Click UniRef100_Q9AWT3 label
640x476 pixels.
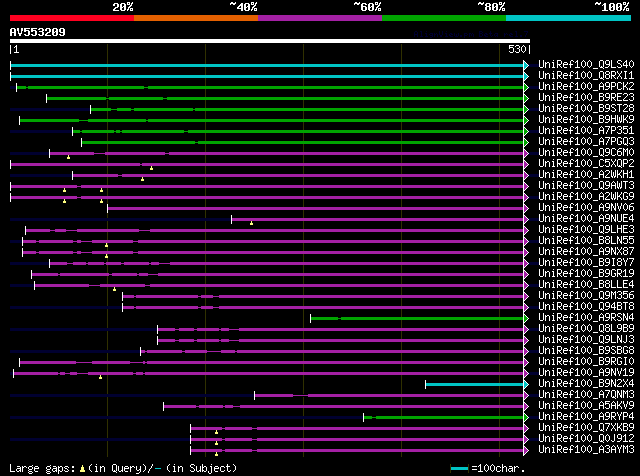click(x=586, y=185)
